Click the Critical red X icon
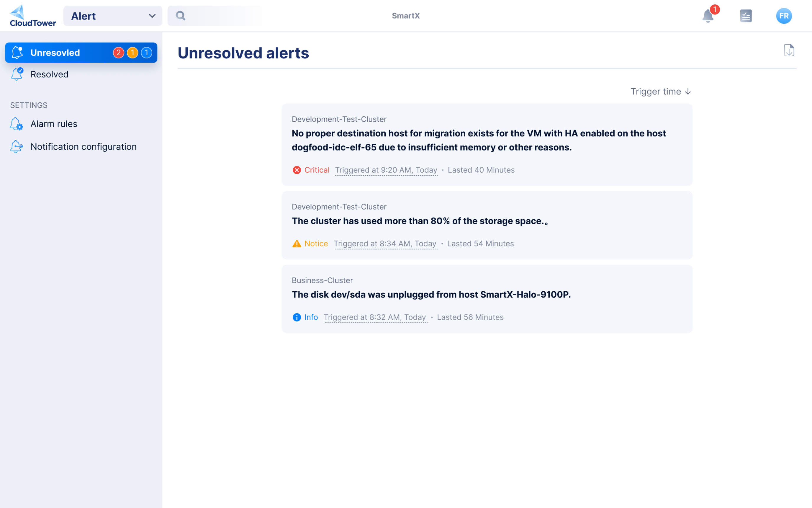Screen dimensions: 812x508 [x=297, y=170]
